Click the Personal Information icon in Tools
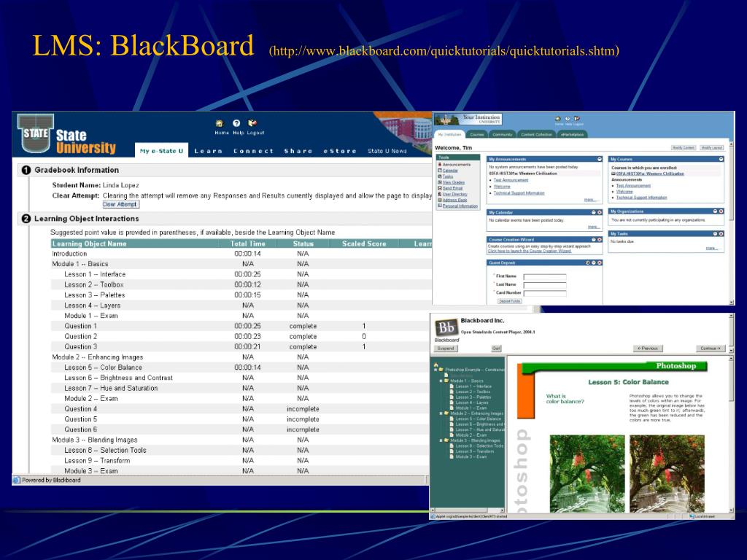 click(440, 206)
